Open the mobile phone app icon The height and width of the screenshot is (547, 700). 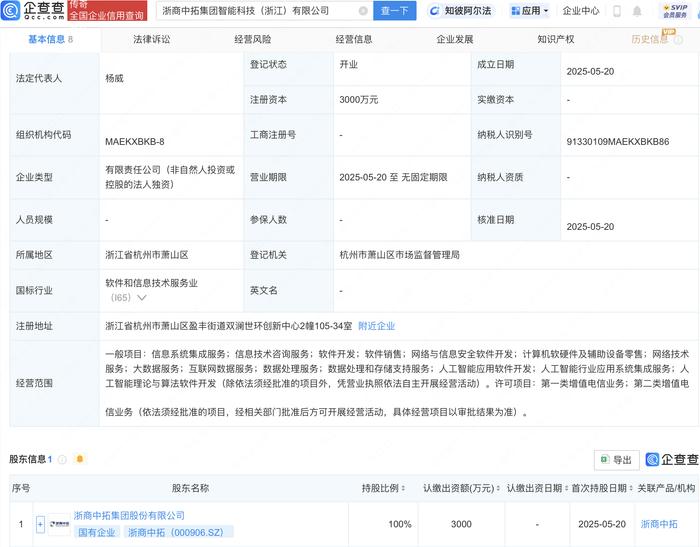tap(617, 11)
